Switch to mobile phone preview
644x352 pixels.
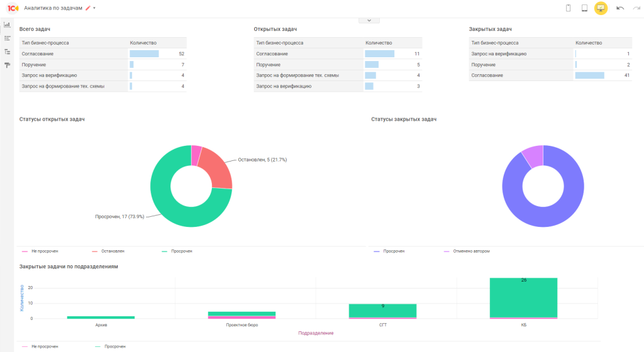pyautogui.click(x=568, y=8)
